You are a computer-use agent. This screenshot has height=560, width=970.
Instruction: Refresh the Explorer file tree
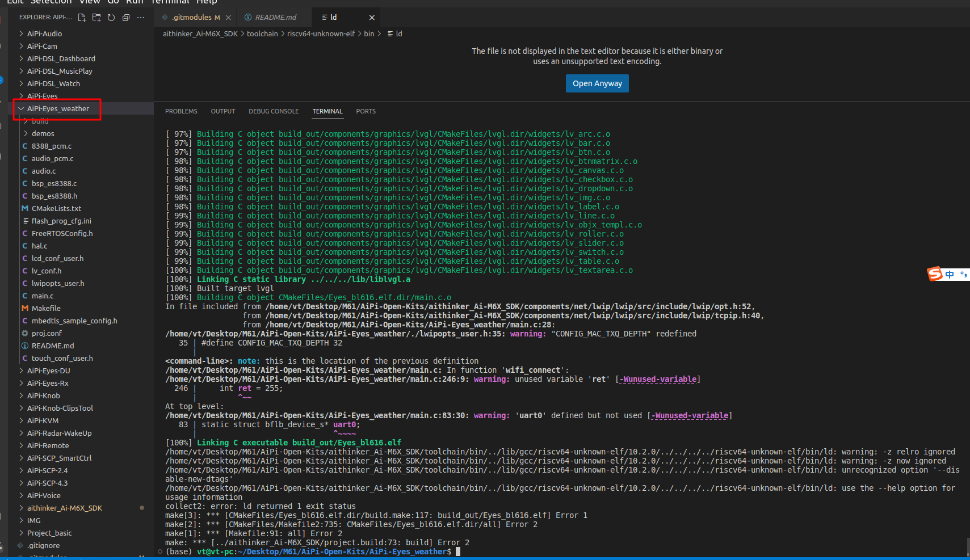click(x=111, y=18)
